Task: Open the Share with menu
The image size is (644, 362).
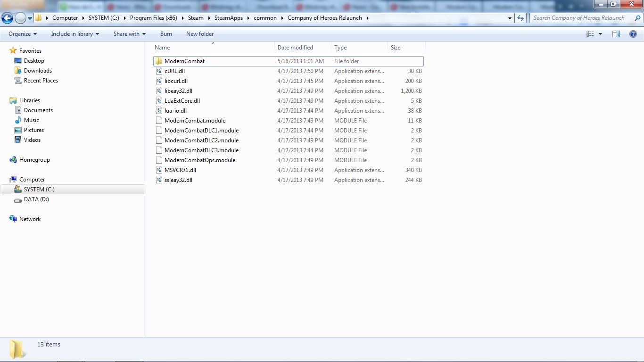Action: [130, 34]
